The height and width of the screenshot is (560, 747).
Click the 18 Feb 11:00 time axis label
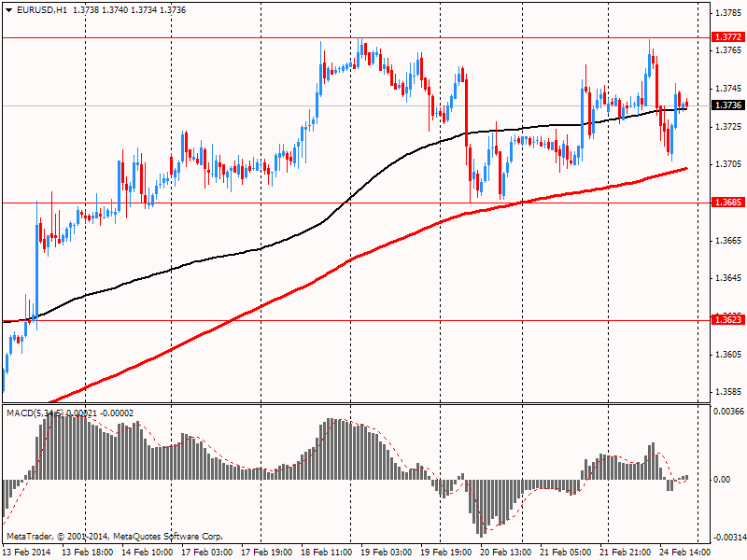tap(327, 552)
